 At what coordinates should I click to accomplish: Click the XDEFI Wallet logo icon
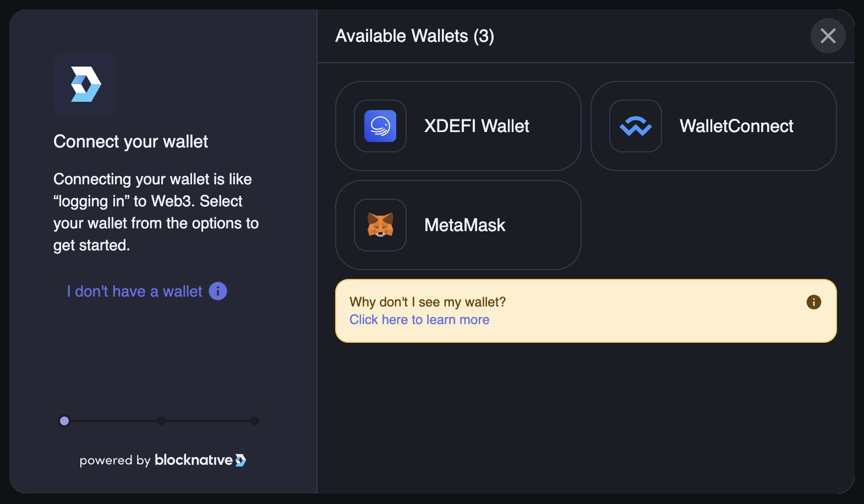[x=380, y=126]
